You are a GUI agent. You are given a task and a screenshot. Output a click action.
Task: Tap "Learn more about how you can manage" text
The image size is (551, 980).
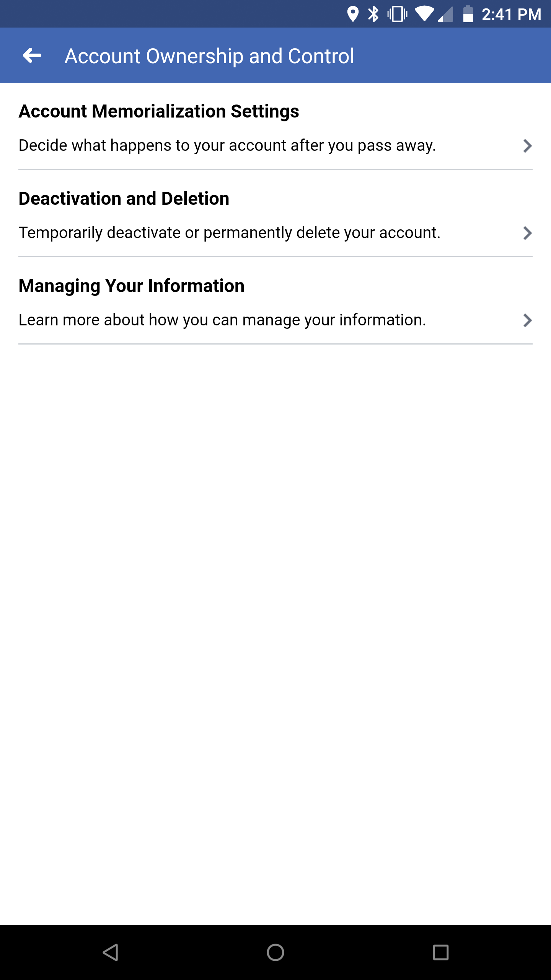(222, 320)
